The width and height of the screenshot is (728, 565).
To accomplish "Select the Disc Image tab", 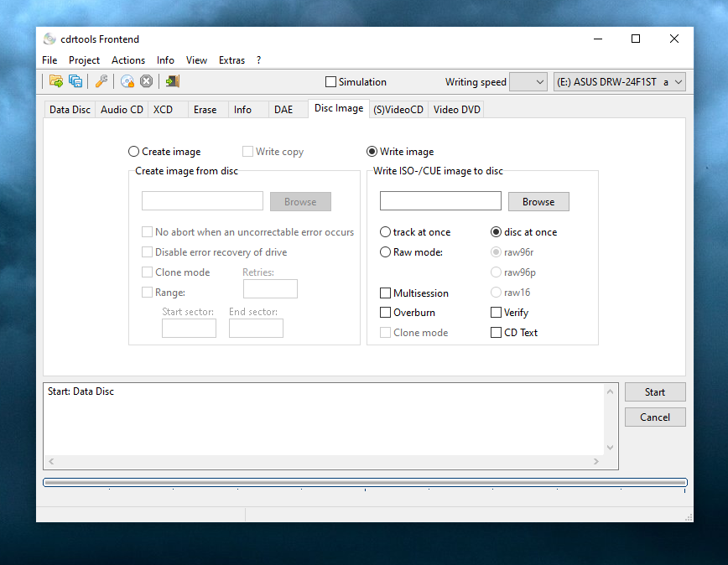I will (x=339, y=108).
